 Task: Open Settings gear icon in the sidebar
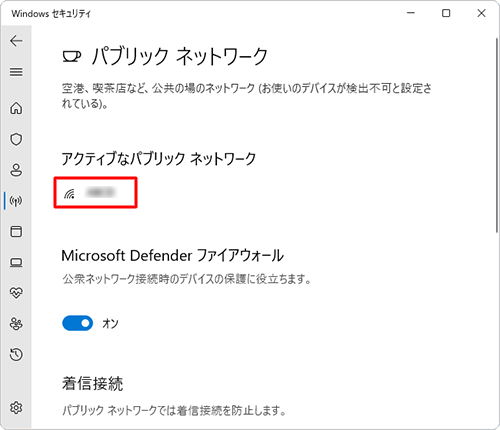tap(16, 407)
